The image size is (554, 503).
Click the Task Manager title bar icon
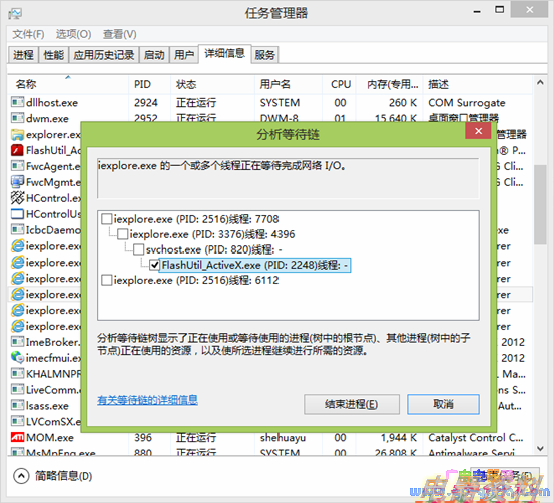click(x=15, y=13)
